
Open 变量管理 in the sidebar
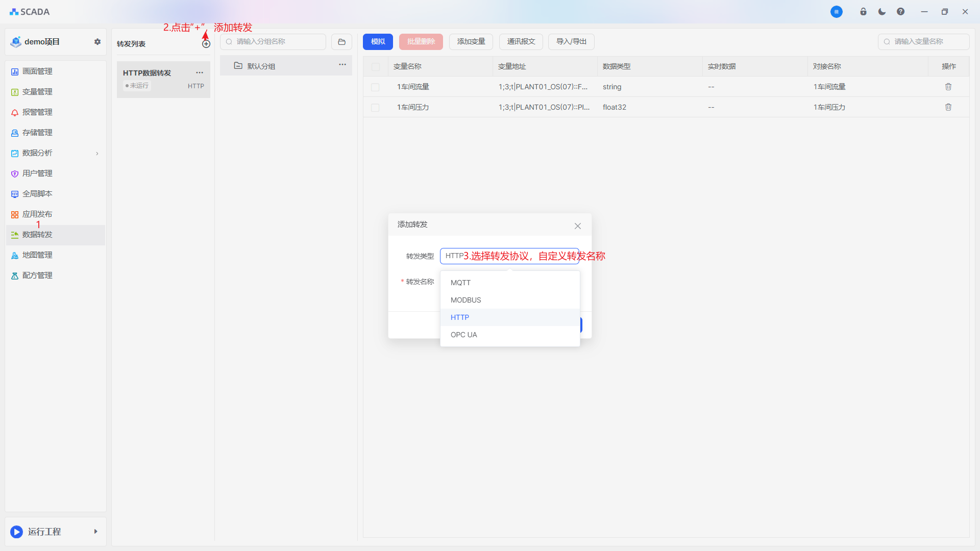[37, 92]
